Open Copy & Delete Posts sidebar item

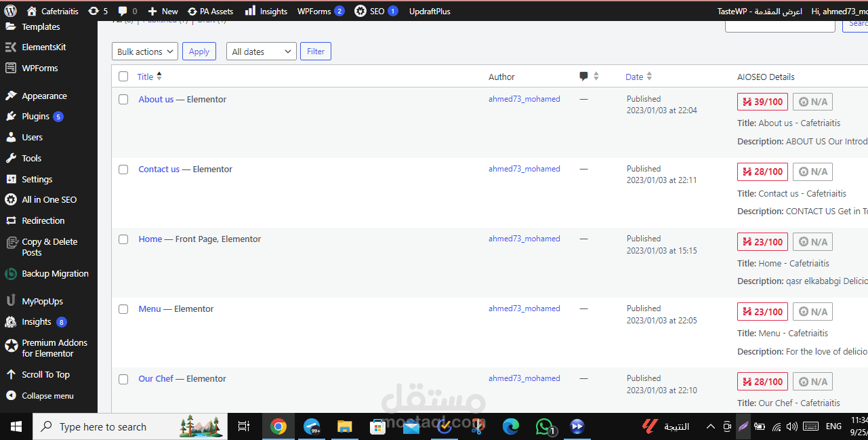[49, 247]
